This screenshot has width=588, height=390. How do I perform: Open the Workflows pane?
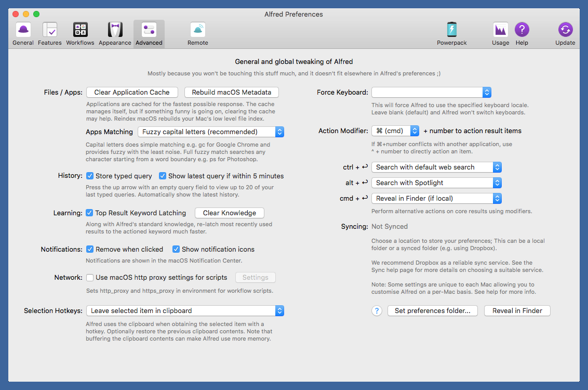point(80,34)
